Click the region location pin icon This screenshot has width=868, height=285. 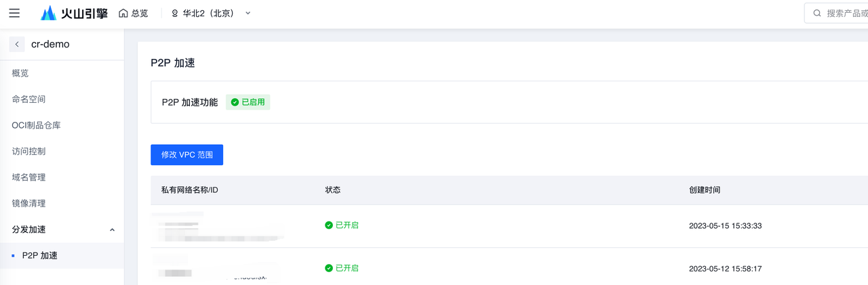[175, 13]
